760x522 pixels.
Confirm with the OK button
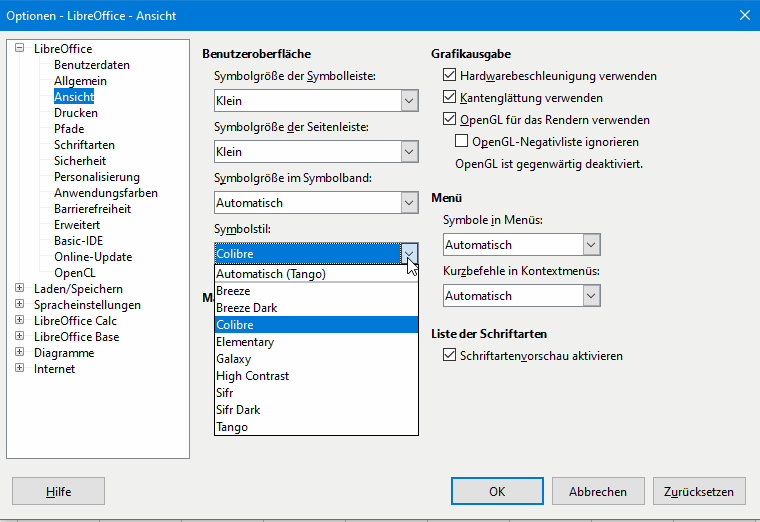tap(497, 491)
